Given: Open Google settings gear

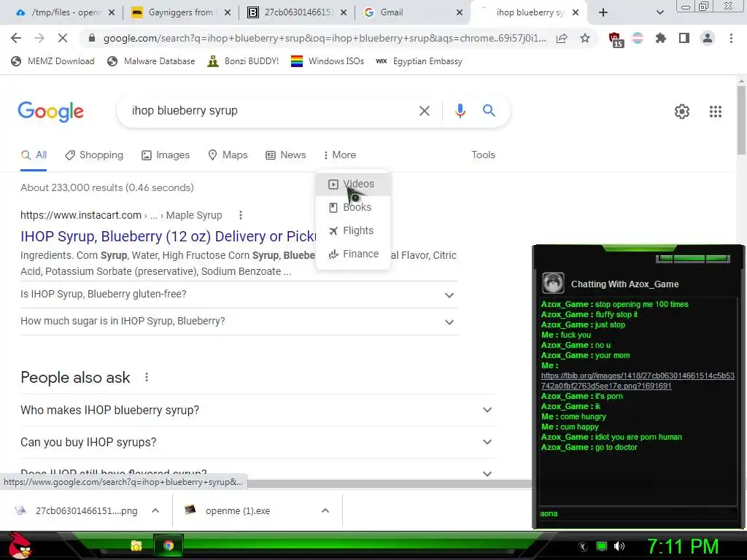Looking at the screenshot, I should [682, 112].
